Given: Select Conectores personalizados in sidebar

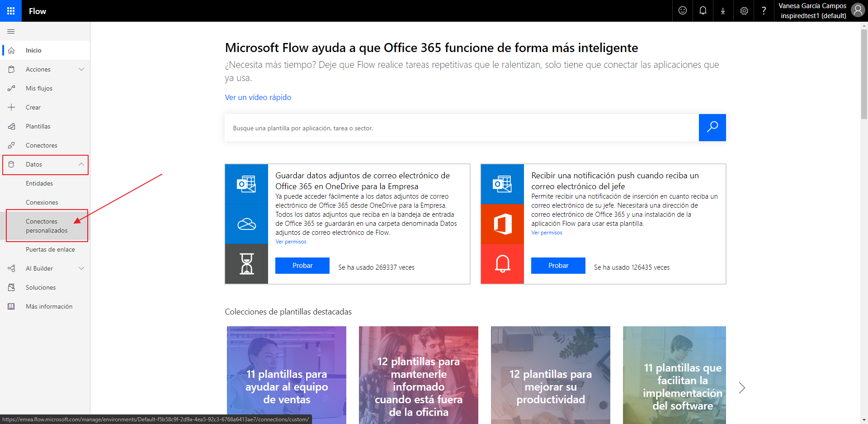Looking at the screenshot, I should [x=47, y=226].
